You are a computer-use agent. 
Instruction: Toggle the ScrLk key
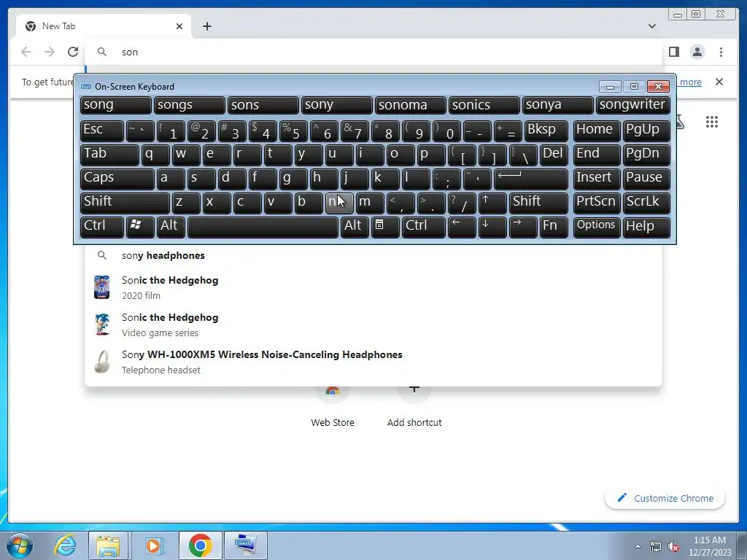coord(646,203)
